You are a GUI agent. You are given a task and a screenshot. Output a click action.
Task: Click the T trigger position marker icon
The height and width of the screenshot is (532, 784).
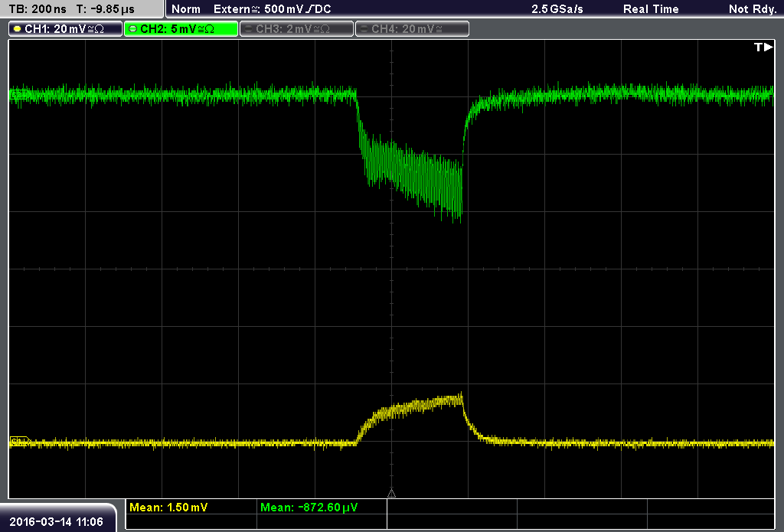pyautogui.click(x=763, y=47)
